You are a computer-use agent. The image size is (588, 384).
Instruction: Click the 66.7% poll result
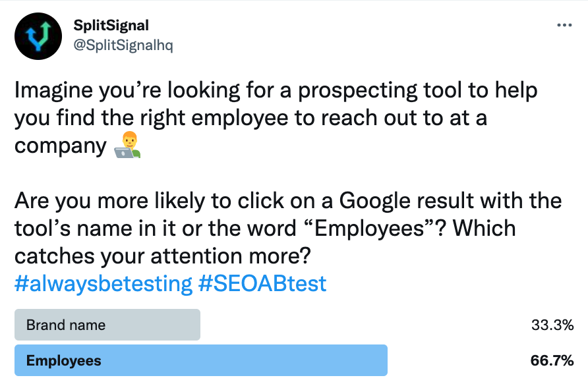click(552, 360)
